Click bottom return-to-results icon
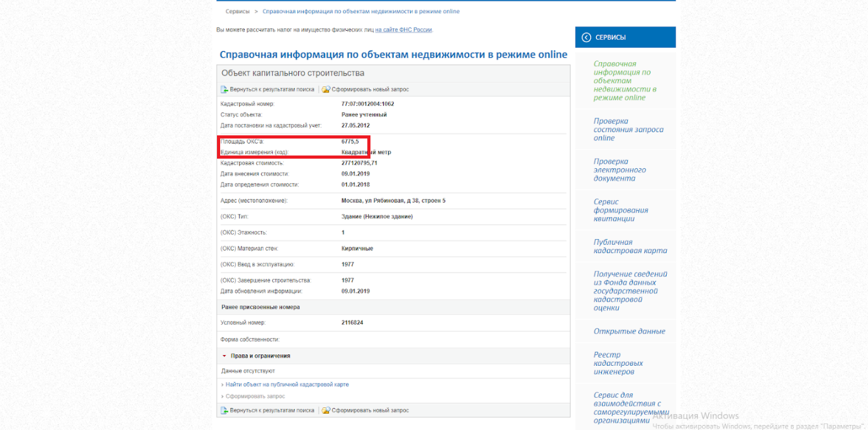This screenshot has height=430, width=868. coord(224,410)
